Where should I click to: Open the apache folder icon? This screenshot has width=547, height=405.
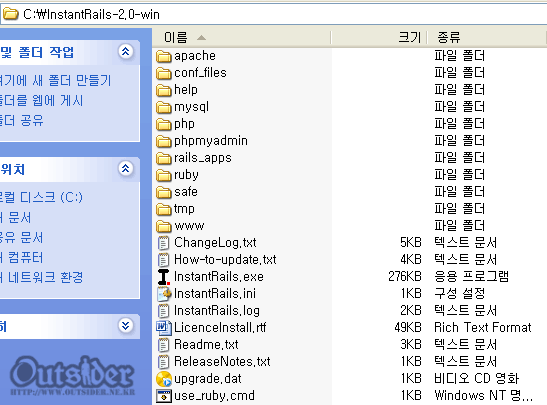click(x=164, y=56)
